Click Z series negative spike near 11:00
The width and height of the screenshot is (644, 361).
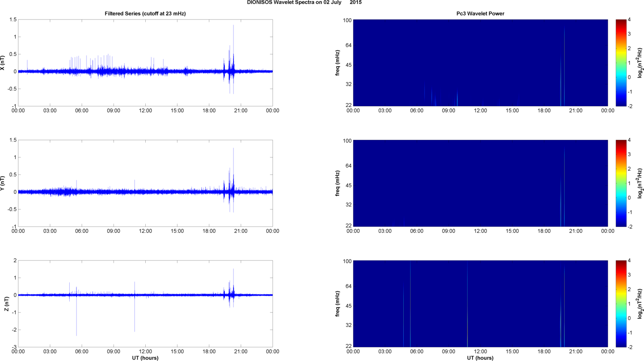[135, 313]
